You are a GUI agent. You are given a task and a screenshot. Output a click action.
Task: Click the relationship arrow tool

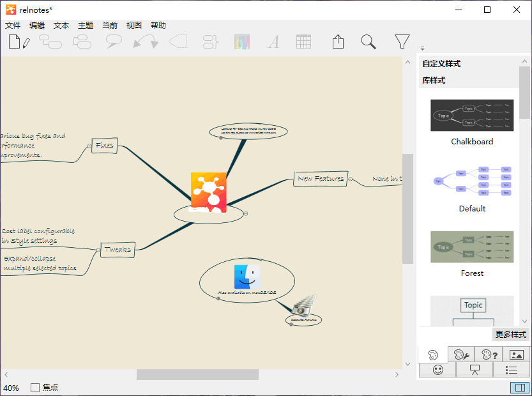(x=146, y=42)
